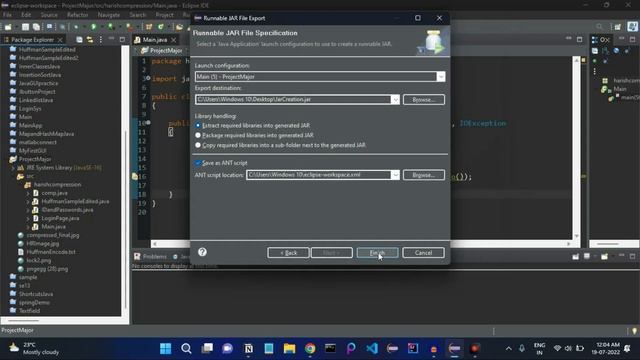Screen dimensions: 640x360
Task: Show hidden system tray icons chevron
Action: tap(509, 349)
